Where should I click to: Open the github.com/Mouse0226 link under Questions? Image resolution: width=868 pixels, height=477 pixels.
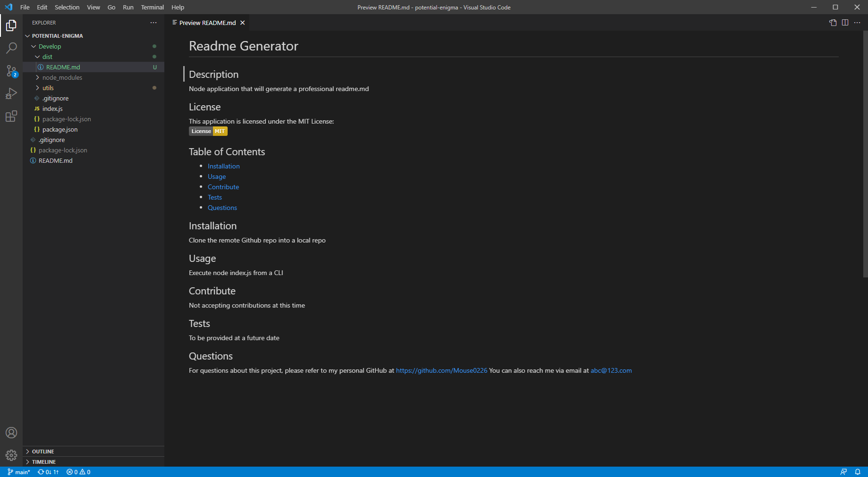coord(442,370)
